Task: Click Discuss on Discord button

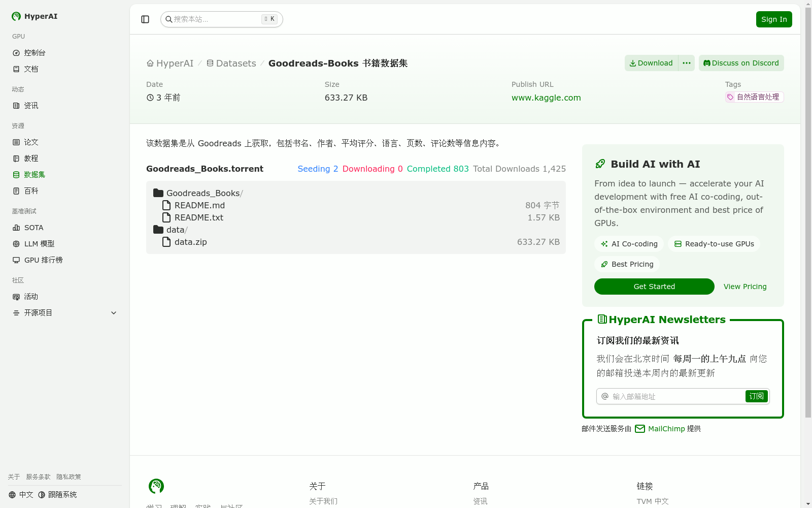Action: tap(741, 63)
